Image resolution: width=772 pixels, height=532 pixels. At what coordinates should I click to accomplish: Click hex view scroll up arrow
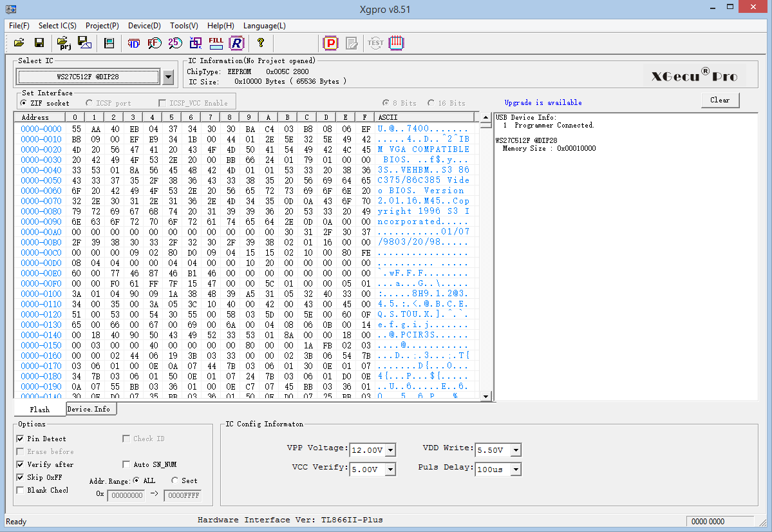(485, 117)
